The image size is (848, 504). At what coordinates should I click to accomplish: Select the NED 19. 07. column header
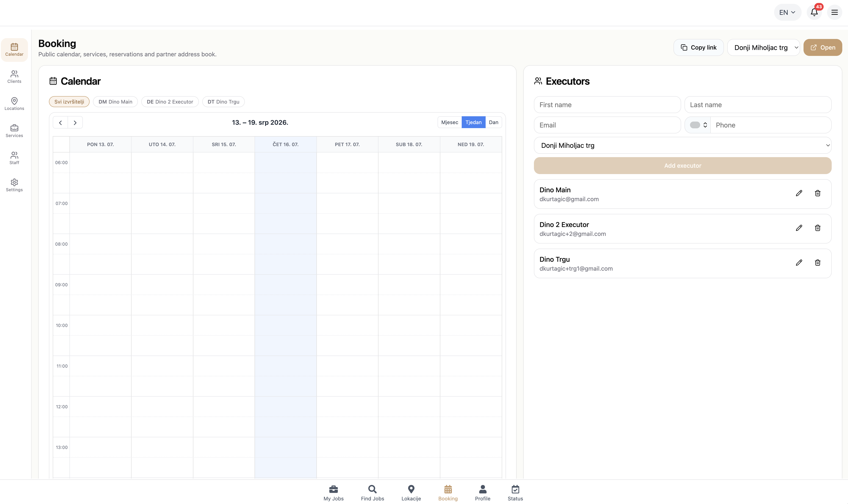(x=471, y=145)
